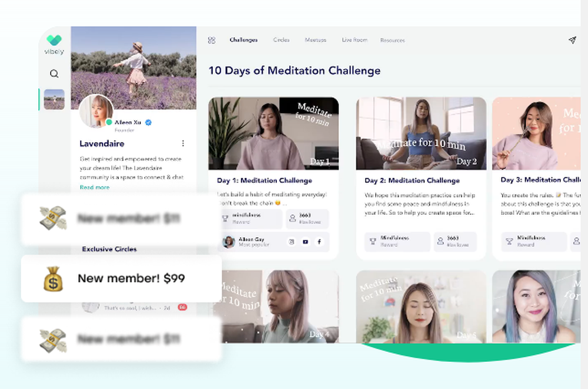This screenshot has height=389, width=588.
Task: Click the Vibely heart logo
Action: [x=54, y=40]
